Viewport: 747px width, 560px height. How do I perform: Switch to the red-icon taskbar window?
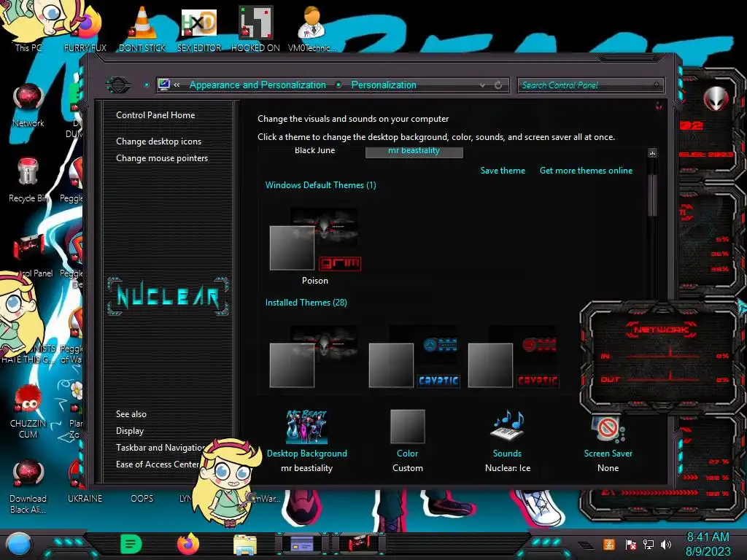pos(358,544)
